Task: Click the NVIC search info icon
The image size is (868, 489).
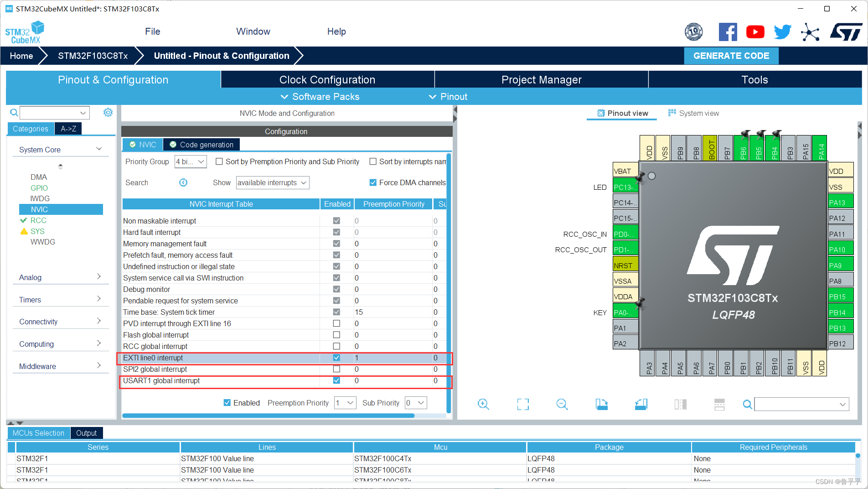Action: point(183,182)
